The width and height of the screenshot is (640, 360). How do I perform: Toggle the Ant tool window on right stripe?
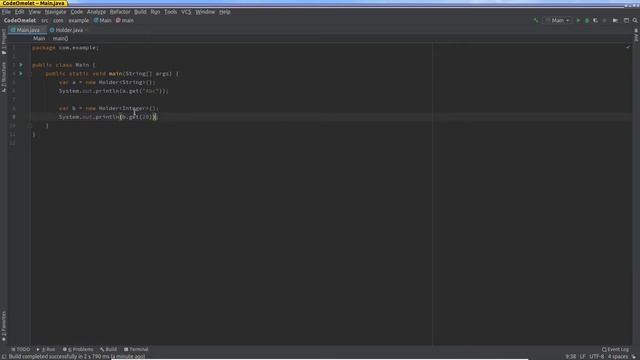[636, 35]
